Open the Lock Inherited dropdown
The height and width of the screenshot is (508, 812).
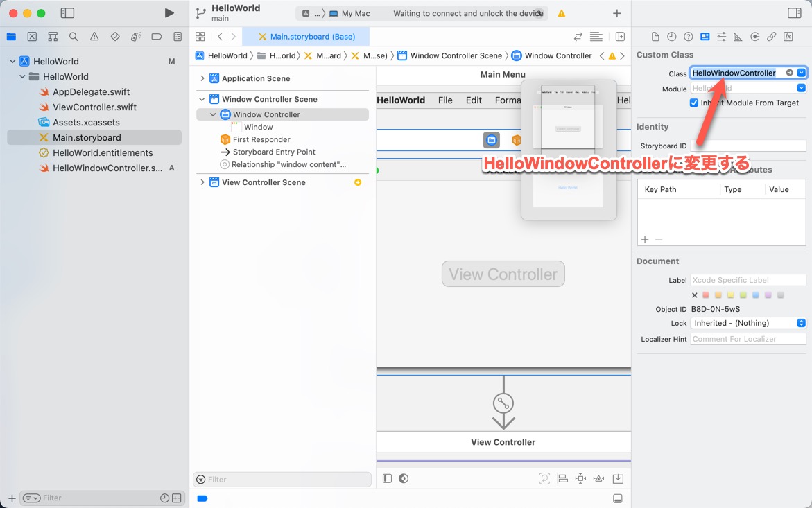tap(748, 324)
